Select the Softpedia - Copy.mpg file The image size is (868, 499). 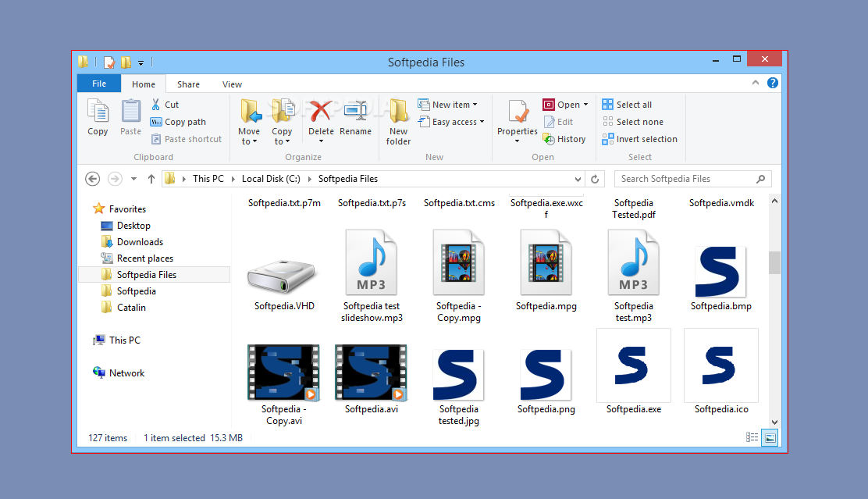tap(459, 276)
